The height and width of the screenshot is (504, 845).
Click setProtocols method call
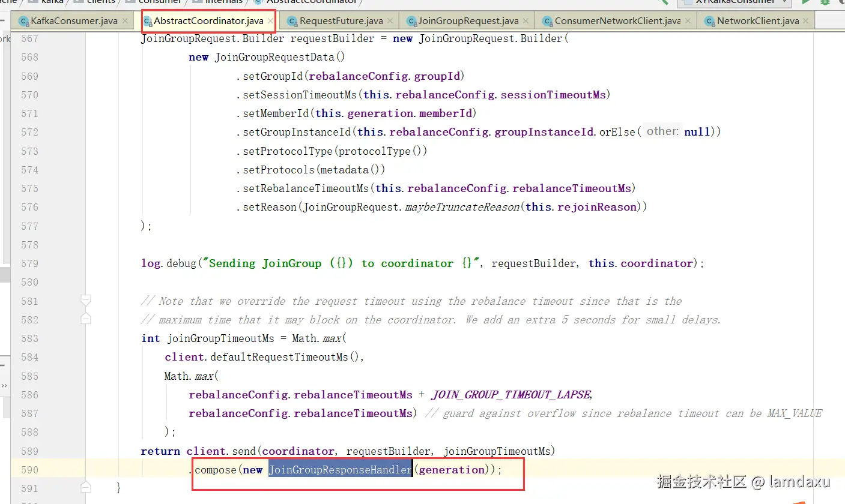click(279, 170)
